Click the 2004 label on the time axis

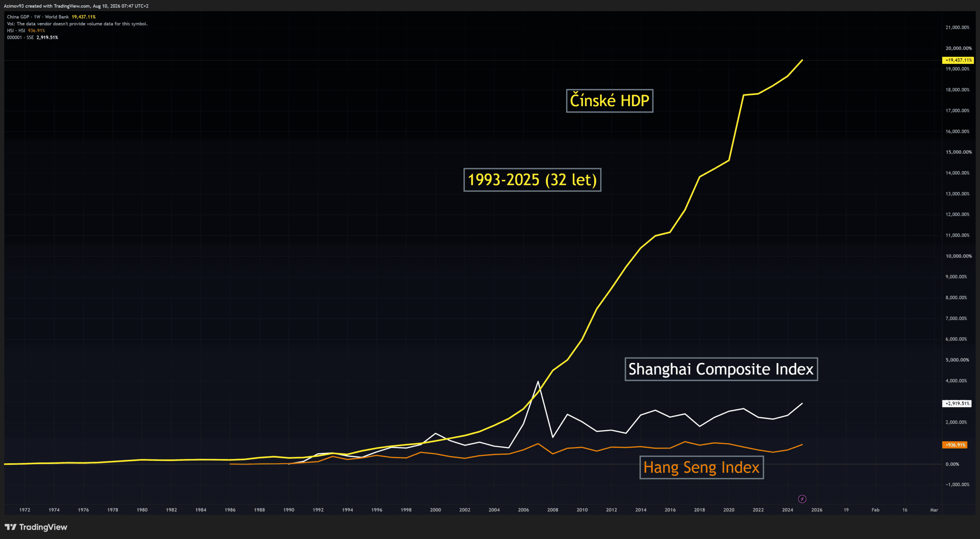[494, 510]
